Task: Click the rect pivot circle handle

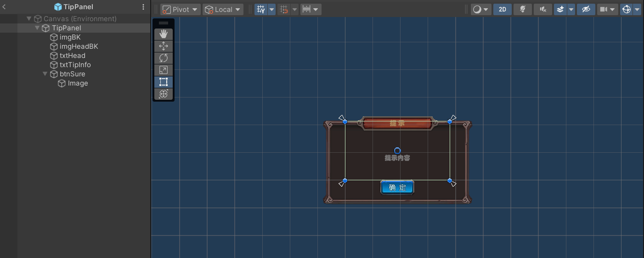Action: tap(397, 151)
